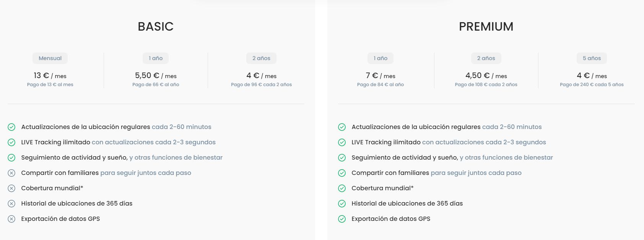The width and height of the screenshot is (644, 240).
Task: Click the PREMIUM plan heading
Action: point(486,26)
